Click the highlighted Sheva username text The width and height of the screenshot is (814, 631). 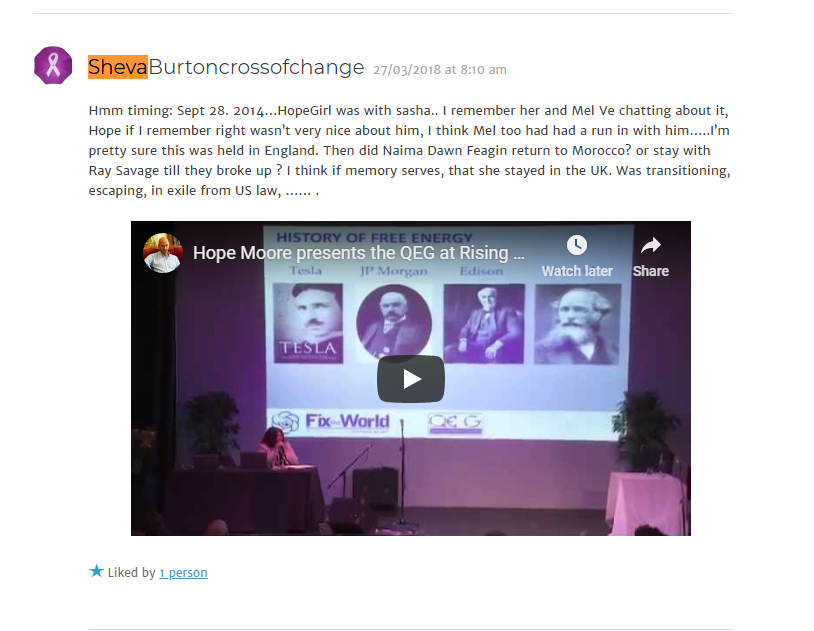118,67
